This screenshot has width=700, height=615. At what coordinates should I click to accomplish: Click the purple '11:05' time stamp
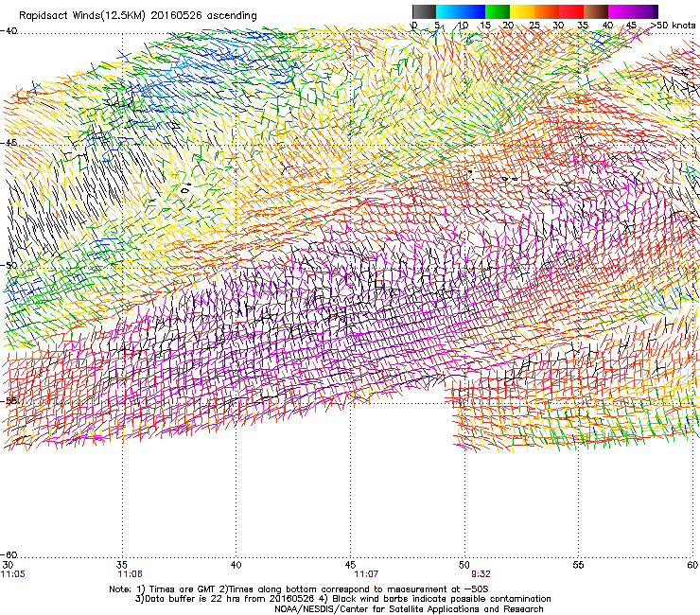pos(13,574)
